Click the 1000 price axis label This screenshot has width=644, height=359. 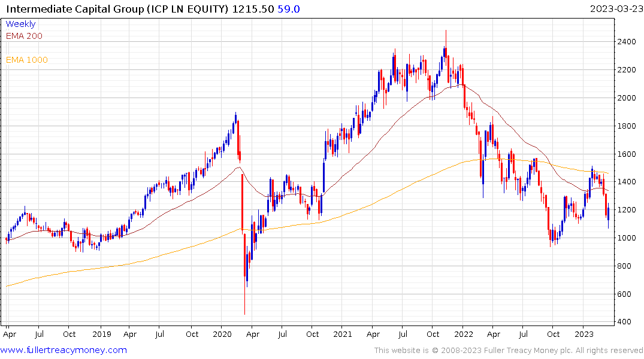coord(627,238)
